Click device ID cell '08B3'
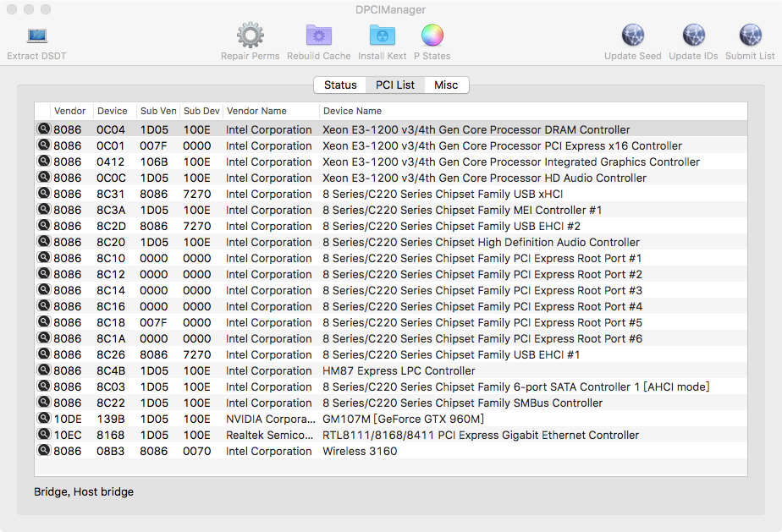The width and height of the screenshot is (782, 532). tap(110, 452)
